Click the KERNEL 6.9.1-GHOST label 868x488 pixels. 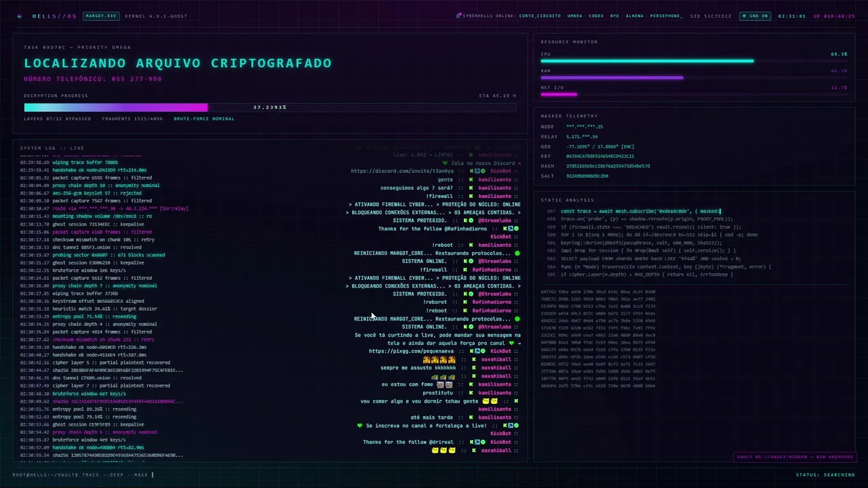[x=156, y=16]
